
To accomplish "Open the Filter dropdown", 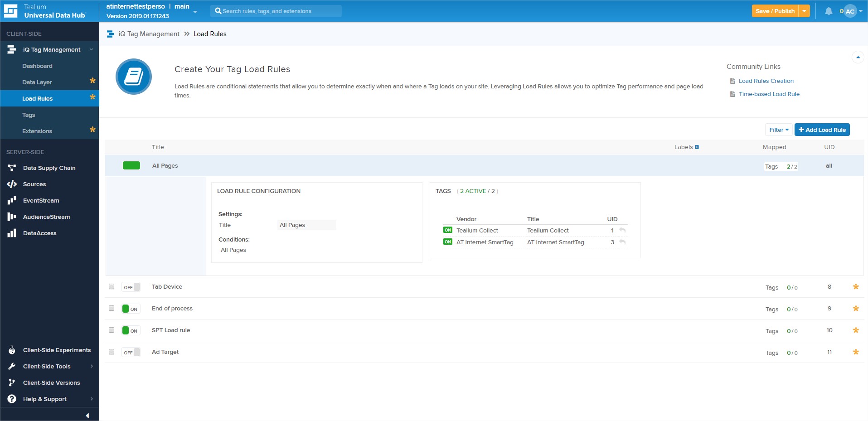I will click(x=778, y=130).
